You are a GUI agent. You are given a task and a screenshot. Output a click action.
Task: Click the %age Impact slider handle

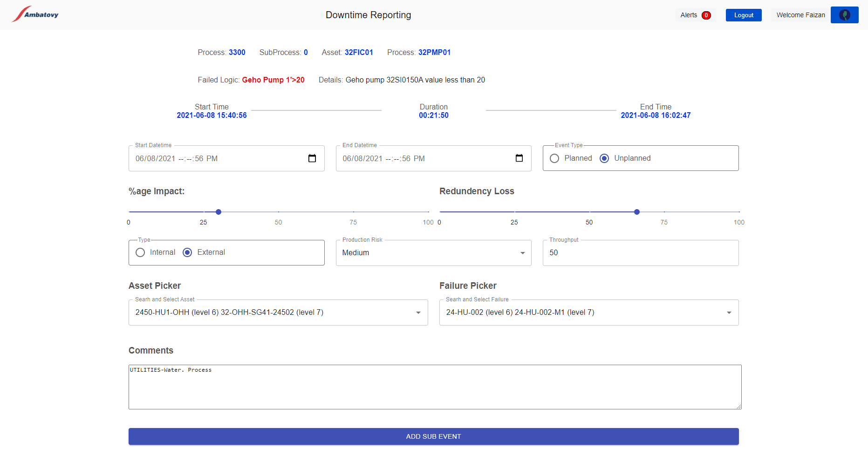[x=219, y=212]
